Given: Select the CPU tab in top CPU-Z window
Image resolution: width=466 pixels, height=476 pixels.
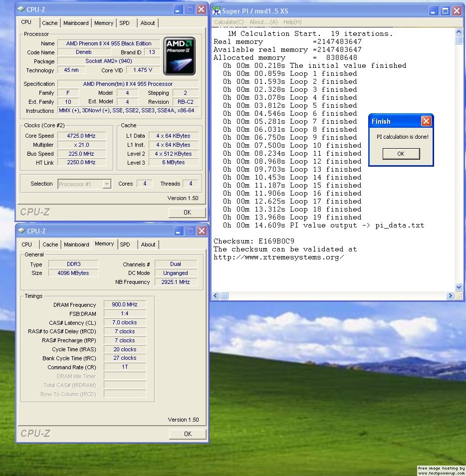Looking at the screenshot, I should point(26,22).
